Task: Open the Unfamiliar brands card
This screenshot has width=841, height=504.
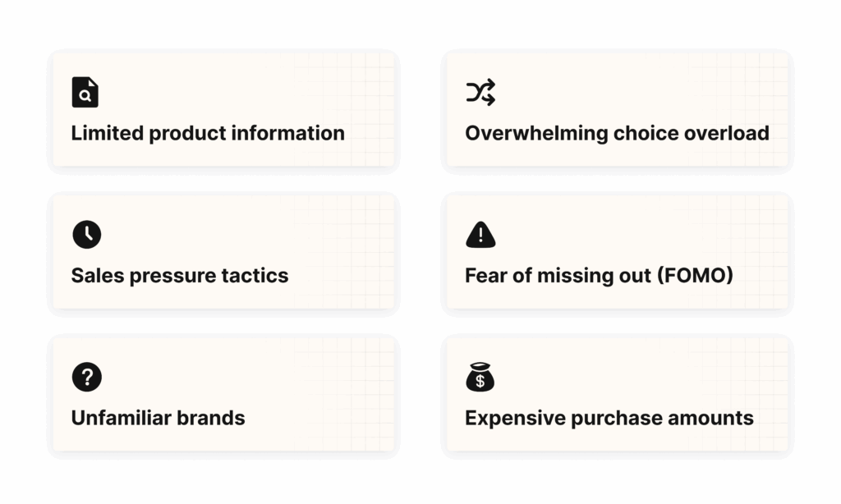Action: pyautogui.click(x=223, y=395)
